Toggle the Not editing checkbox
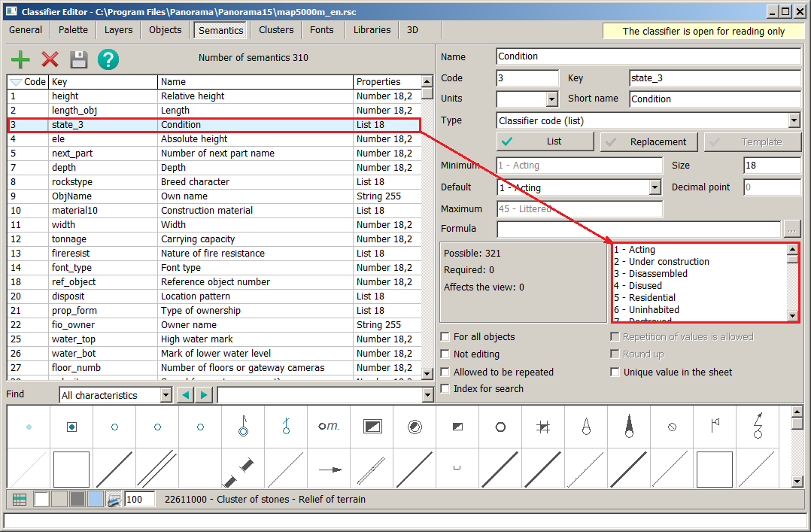The image size is (811, 532). (x=446, y=354)
